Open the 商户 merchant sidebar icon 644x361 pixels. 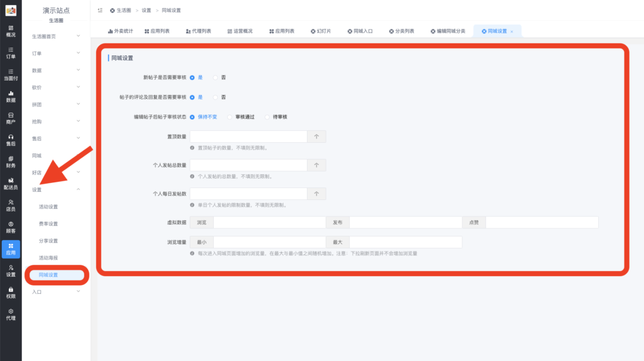(x=11, y=118)
